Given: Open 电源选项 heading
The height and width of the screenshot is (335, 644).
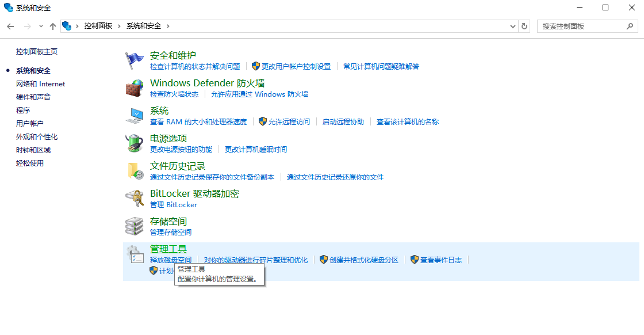Looking at the screenshot, I should (168, 138).
